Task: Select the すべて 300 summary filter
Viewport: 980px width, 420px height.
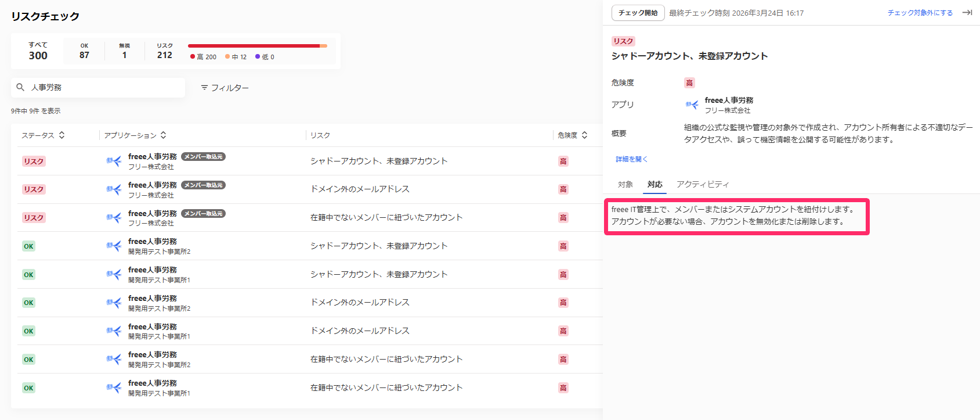Action: (38, 51)
